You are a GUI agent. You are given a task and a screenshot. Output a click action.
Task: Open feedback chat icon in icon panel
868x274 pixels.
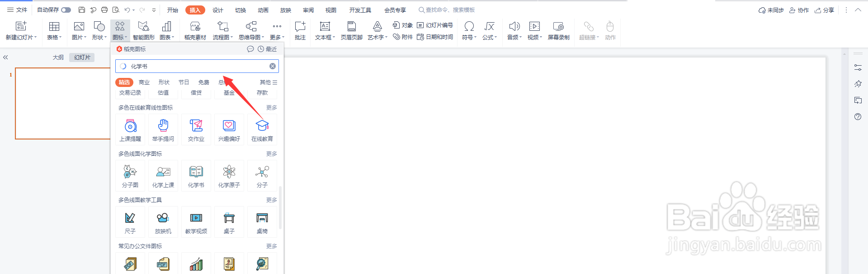pos(250,49)
